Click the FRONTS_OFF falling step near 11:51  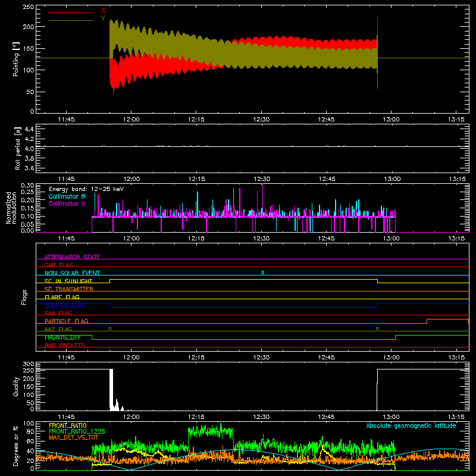tap(92, 337)
